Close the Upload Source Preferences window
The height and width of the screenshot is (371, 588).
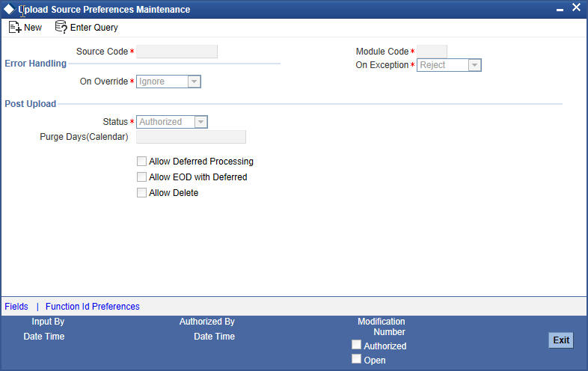(576, 7)
